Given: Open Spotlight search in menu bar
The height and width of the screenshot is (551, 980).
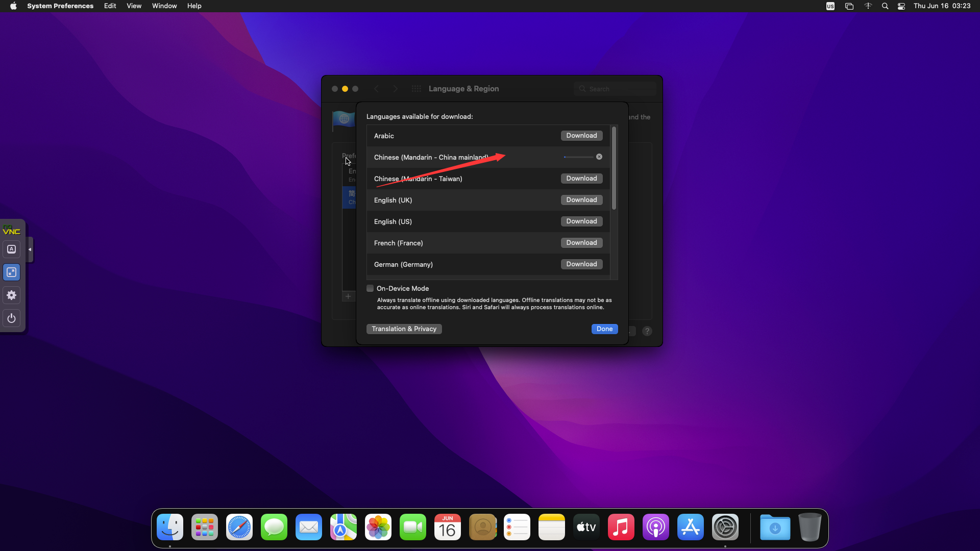Looking at the screenshot, I should 885,6.
